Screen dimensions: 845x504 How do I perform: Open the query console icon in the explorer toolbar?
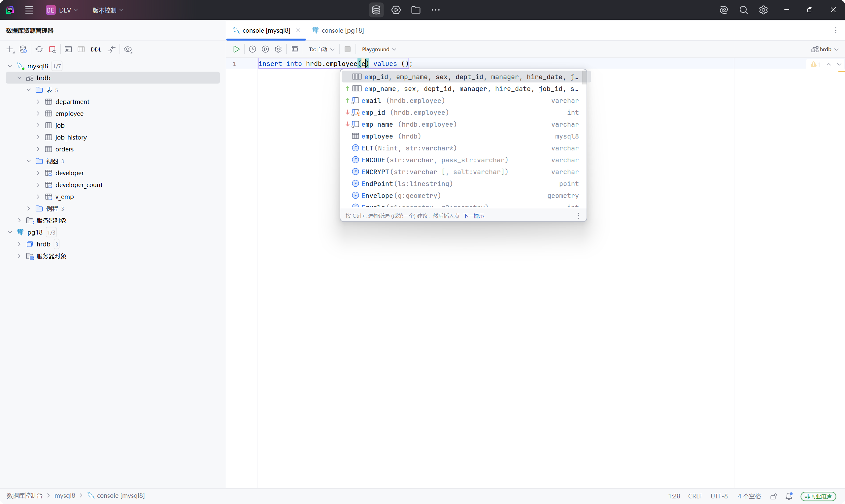click(x=68, y=49)
